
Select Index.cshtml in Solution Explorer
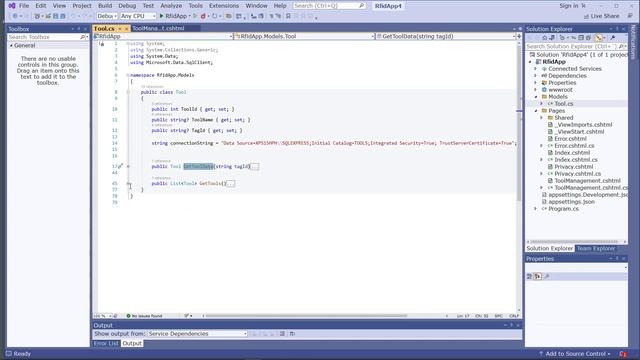[572, 153]
